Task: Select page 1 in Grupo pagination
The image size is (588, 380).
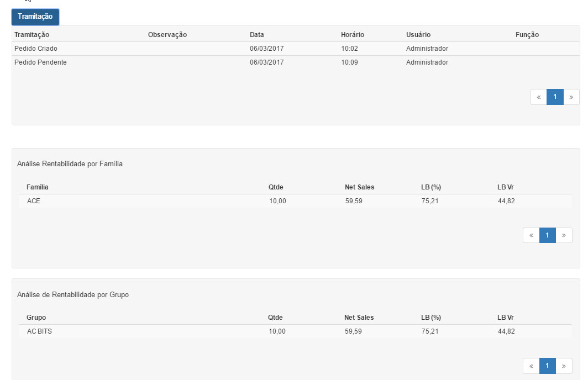Action: click(548, 366)
